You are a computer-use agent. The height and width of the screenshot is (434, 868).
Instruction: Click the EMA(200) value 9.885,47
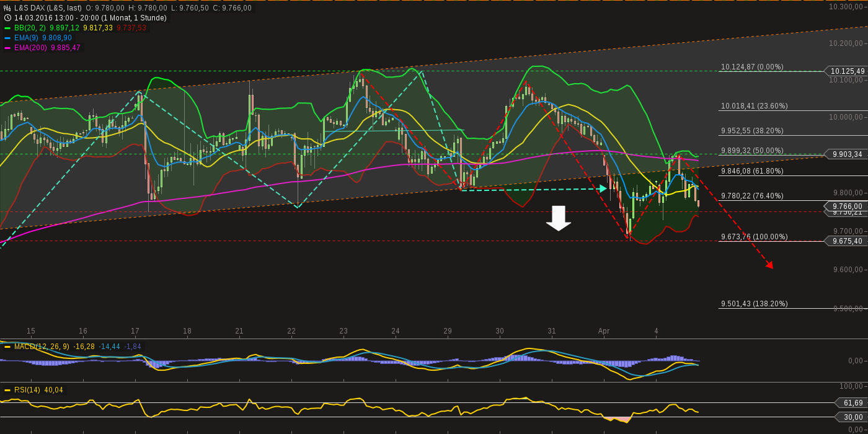(66, 48)
